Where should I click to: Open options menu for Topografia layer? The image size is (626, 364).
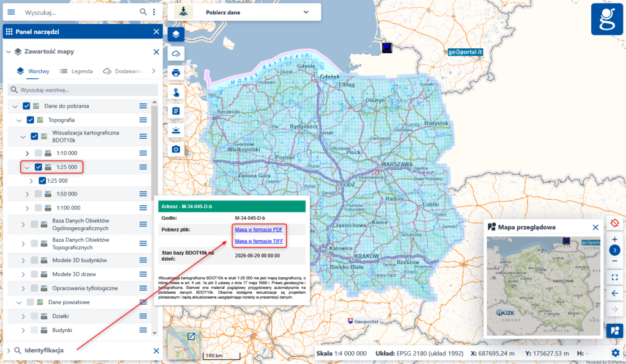[143, 120]
